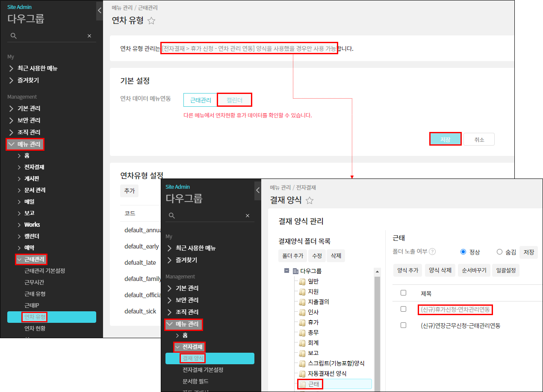Switch 연차 데이터 메뉴연동 to 캘린더
543x392 pixels.
coord(234,100)
